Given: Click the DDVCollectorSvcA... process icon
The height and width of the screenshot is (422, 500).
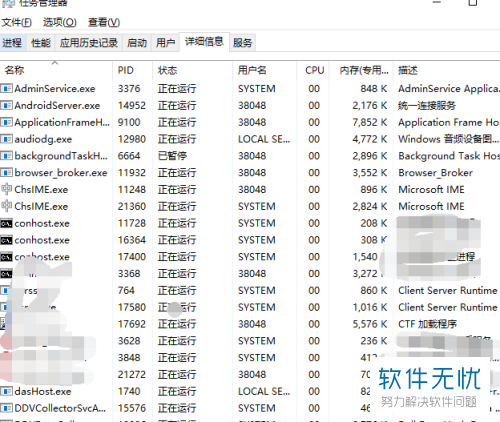Looking at the screenshot, I should pyautogui.click(x=6, y=408).
